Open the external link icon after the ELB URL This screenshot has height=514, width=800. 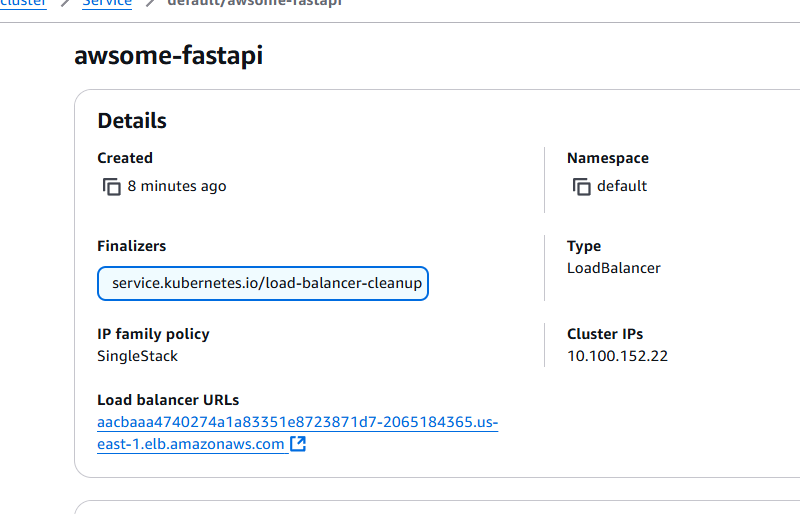click(x=298, y=444)
